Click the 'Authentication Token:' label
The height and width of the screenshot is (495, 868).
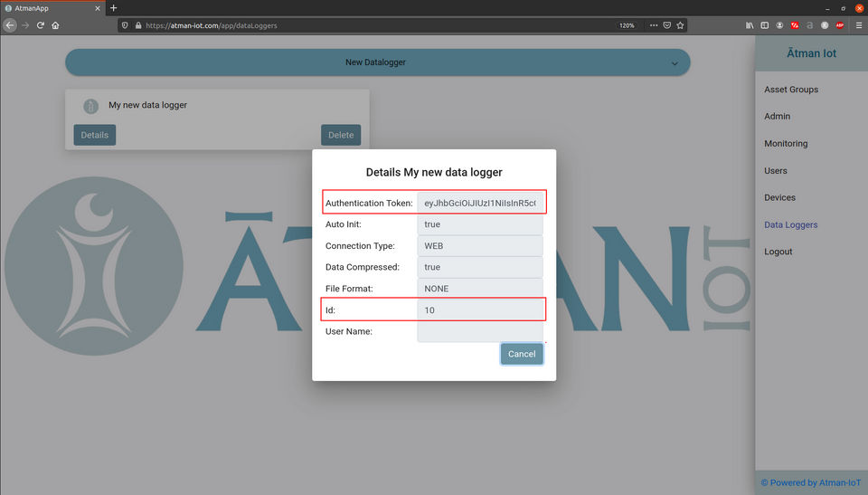click(369, 203)
